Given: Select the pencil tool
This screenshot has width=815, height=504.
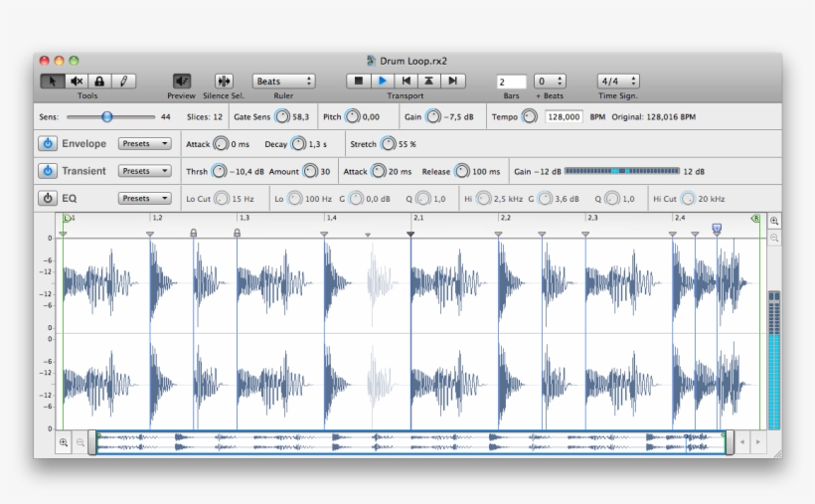Looking at the screenshot, I should click(x=124, y=82).
